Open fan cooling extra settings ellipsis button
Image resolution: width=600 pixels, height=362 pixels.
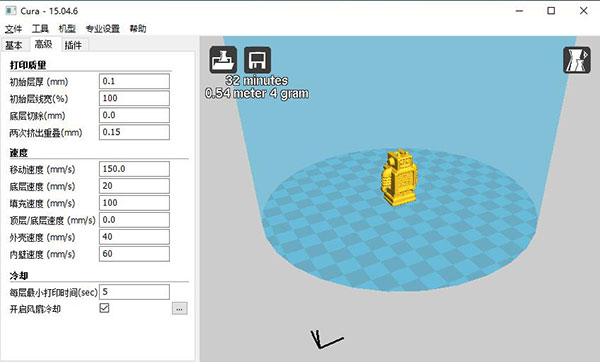pos(179,308)
